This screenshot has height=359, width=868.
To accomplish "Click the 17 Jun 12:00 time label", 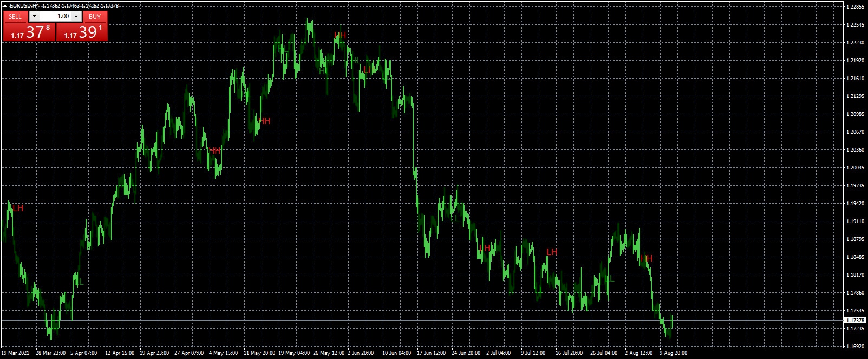I will [x=431, y=353].
